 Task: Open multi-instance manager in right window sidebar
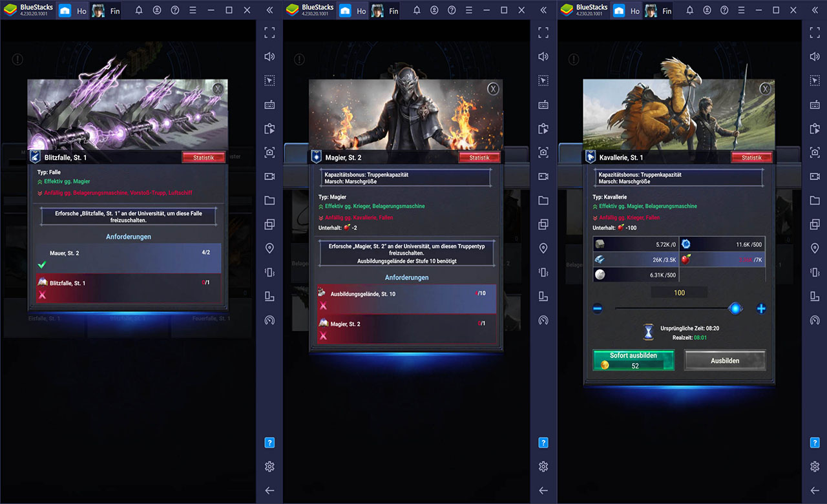coord(815,224)
